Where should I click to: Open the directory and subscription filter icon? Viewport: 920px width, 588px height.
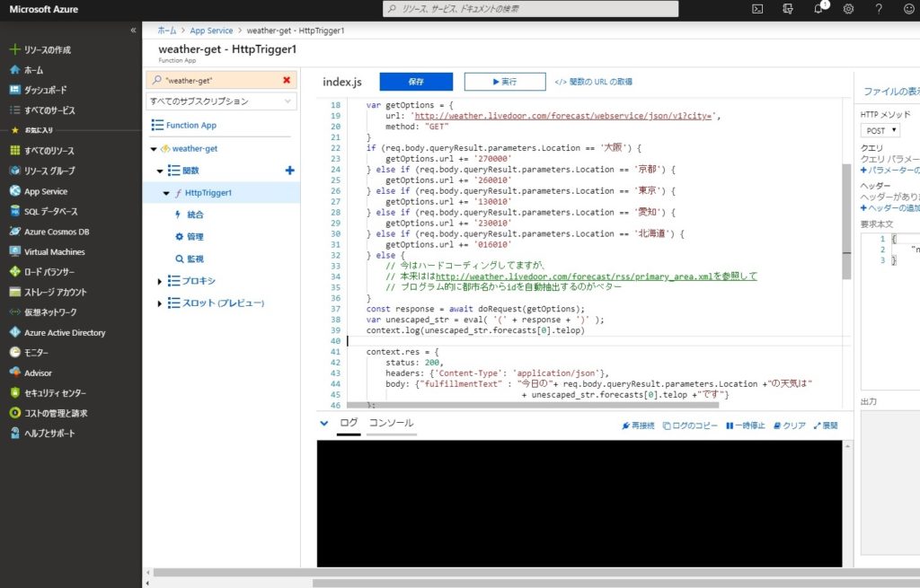[x=788, y=9]
